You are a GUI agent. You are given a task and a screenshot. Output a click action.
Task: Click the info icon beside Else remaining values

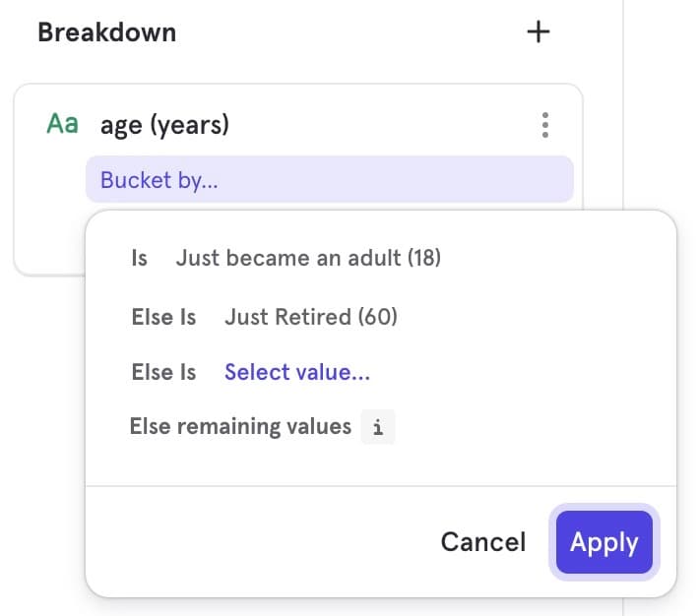point(378,427)
